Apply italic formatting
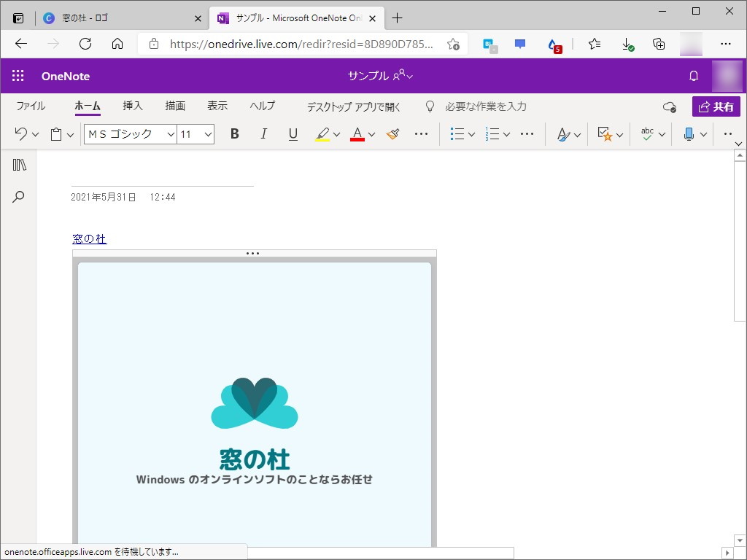 263,134
